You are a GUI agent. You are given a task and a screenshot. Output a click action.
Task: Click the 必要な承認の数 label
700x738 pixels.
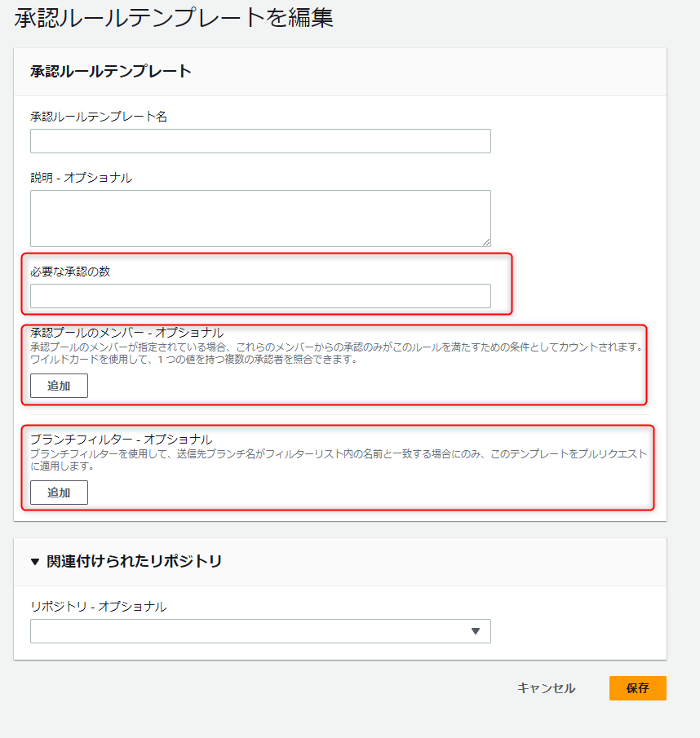point(70,271)
